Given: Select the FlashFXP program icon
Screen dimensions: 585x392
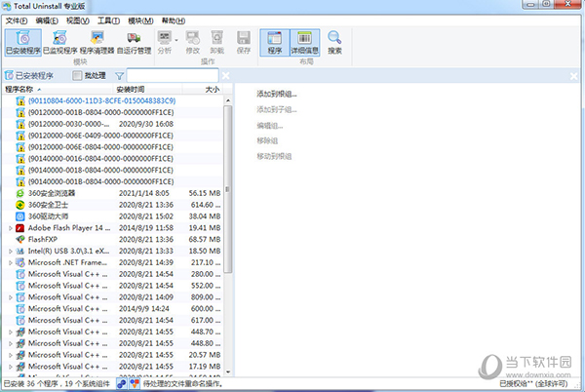Looking at the screenshot, I should [x=20, y=240].
